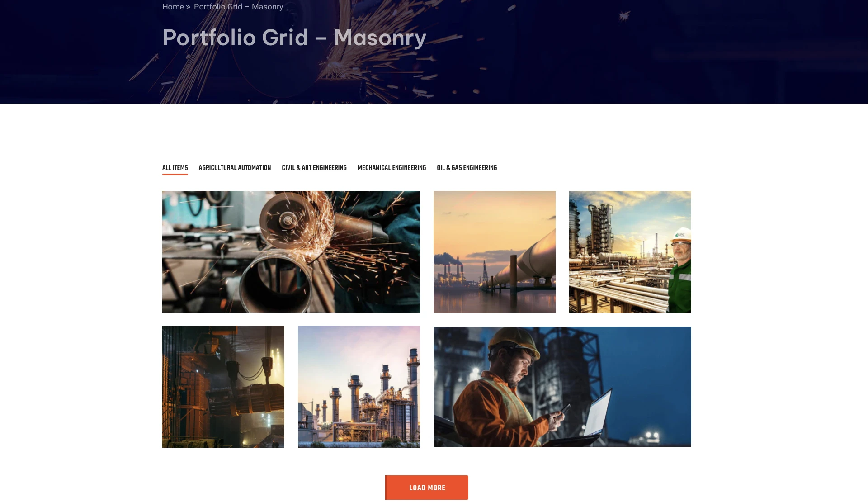Open the angle grinder sparks project image
The image size is (868, 502).
tap(291, 251)
